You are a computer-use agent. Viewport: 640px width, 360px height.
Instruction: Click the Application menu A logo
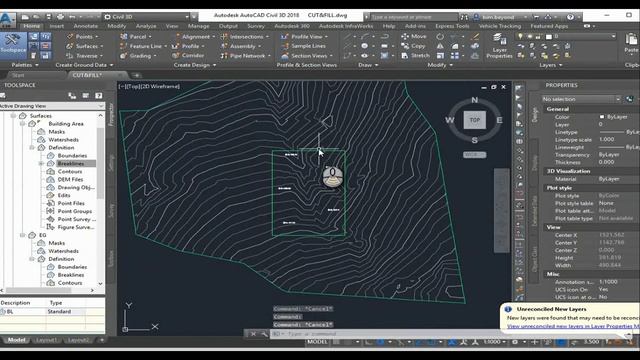coord(8,20)
